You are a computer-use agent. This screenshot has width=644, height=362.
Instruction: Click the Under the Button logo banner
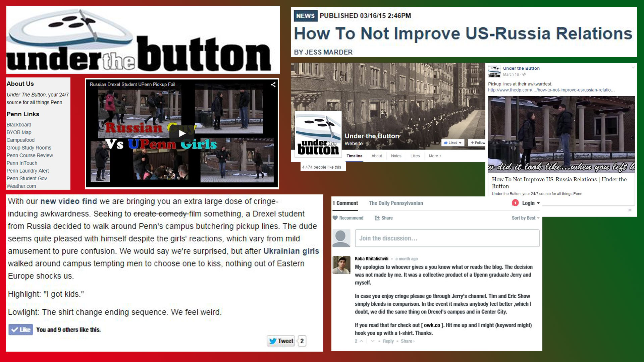pos(143,40)
